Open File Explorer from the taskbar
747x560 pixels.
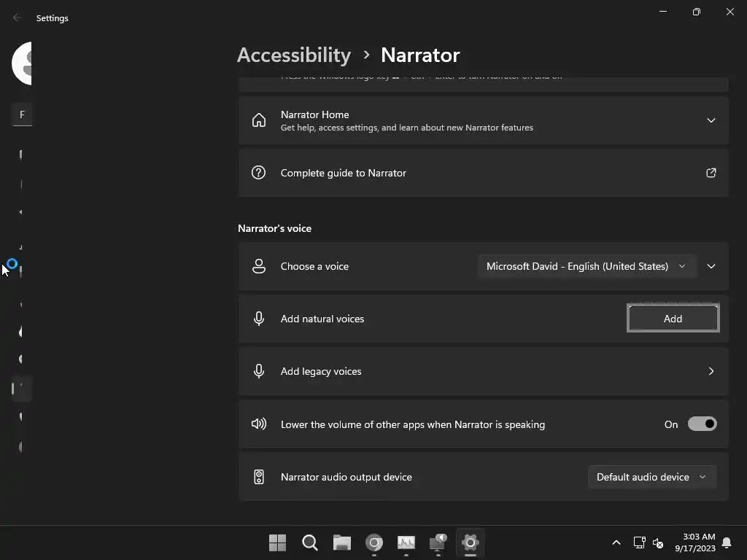click(x=342, y=542)
